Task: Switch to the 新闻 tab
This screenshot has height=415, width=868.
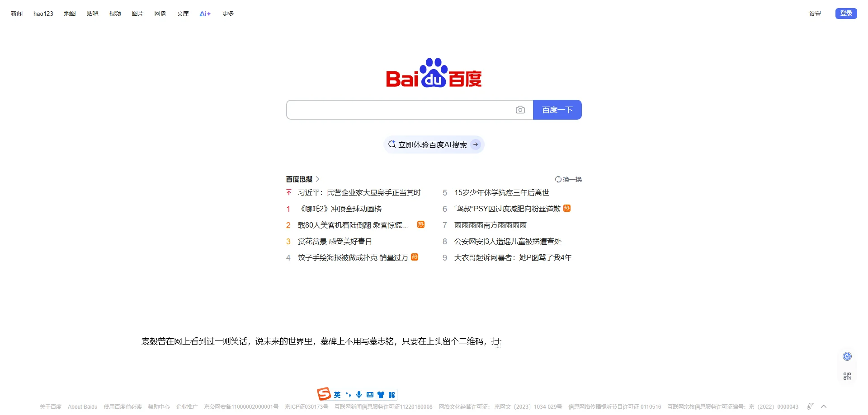Action: pos(16,14)
